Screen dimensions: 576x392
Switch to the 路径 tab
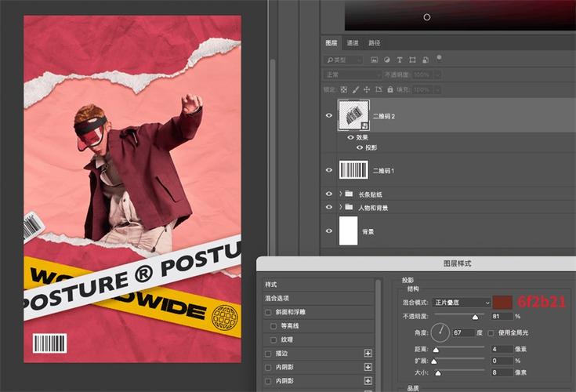375,43
